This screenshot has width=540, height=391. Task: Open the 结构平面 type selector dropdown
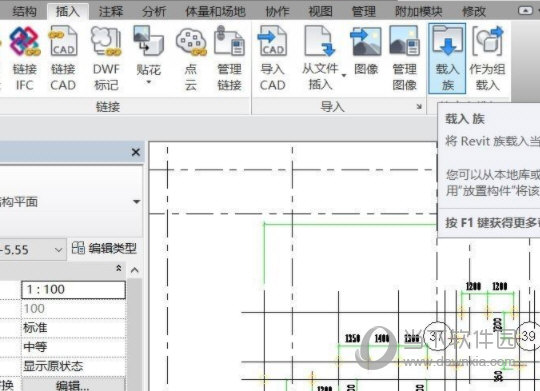[136, 202]
